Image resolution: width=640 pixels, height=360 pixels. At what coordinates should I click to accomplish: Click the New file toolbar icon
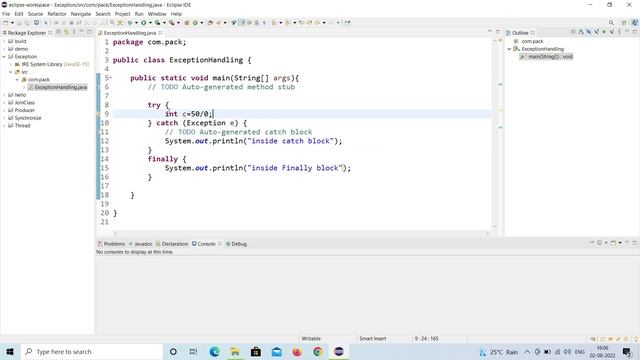tap(6, 23)
